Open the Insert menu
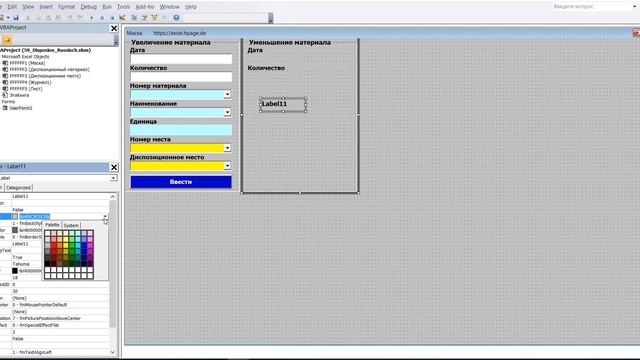 pos(46,7)
